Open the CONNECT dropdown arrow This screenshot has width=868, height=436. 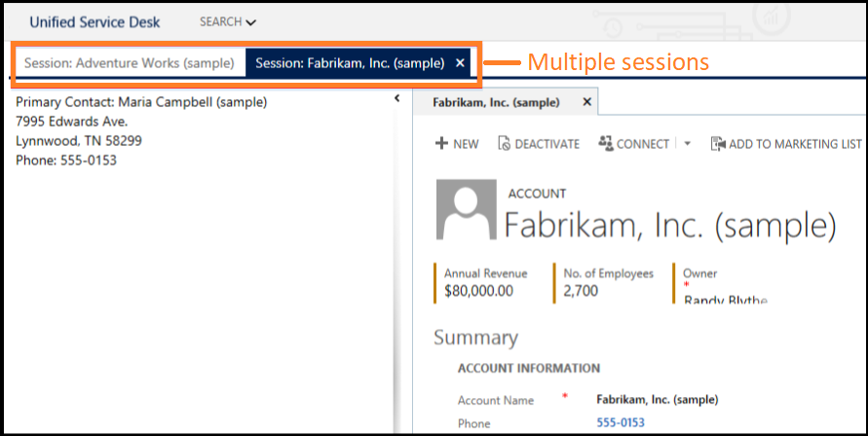pos(687,144)
